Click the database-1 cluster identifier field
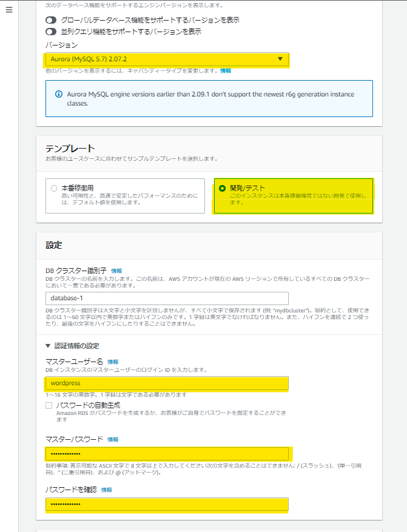Screen dimensions: 407x532 click(x=167, y=298)
